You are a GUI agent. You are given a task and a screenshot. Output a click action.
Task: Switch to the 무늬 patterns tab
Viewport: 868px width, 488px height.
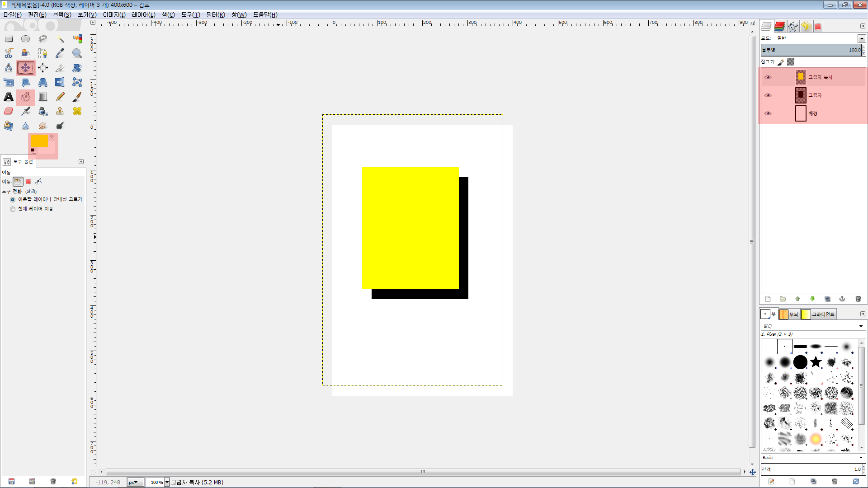click(x=789, y=314)
